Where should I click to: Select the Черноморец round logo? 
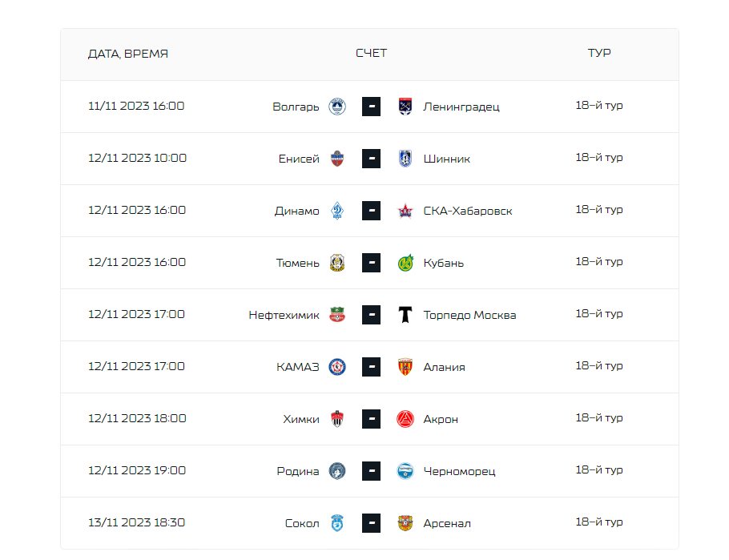[405, 471]
